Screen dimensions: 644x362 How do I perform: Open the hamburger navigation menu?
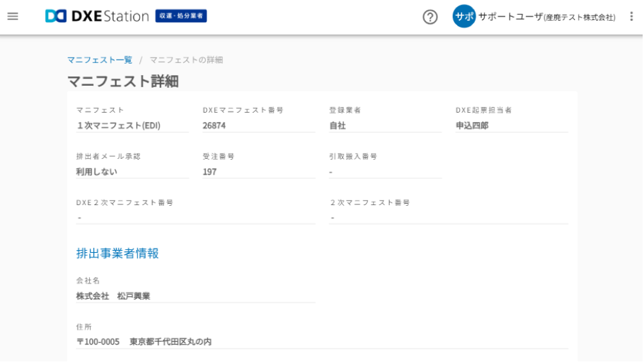coord(13,16)
